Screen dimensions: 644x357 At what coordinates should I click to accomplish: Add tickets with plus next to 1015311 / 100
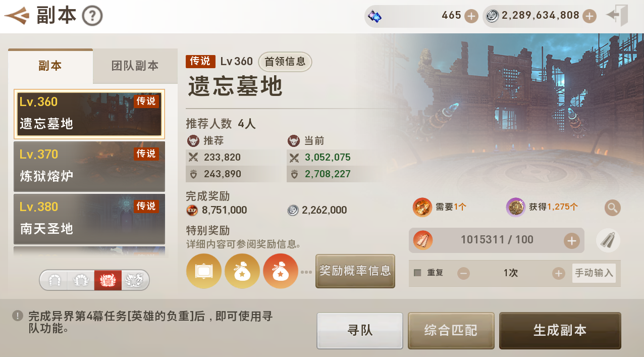pyautogui.click(x=571, y=240)
